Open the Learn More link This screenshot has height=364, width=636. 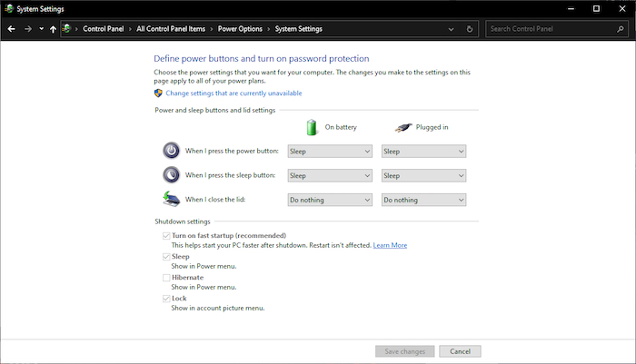(x=390, y=245)
